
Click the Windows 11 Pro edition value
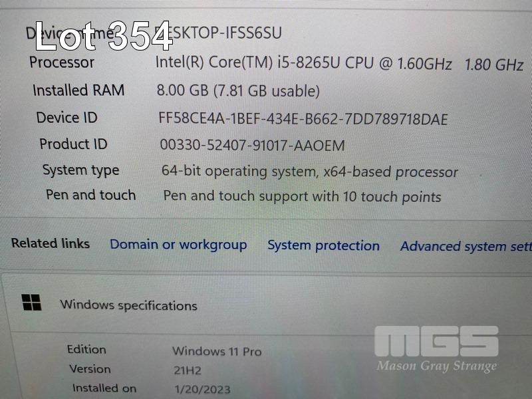(217, 351)
